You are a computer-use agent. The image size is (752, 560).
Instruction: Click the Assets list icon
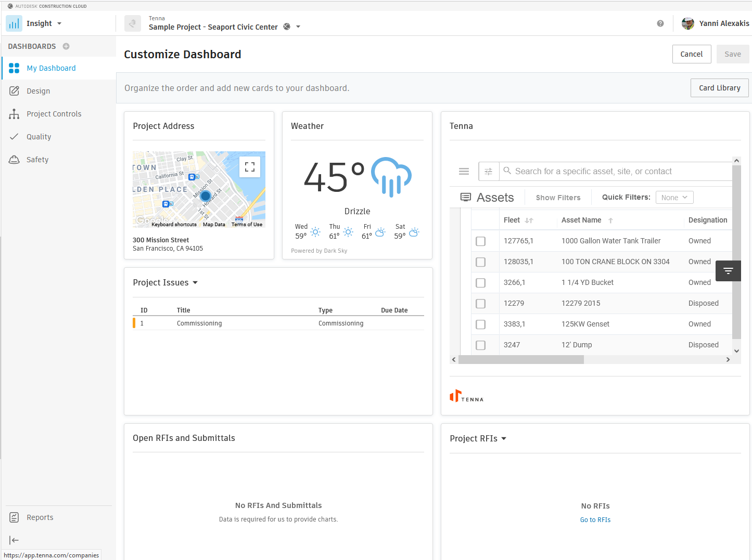coord(466,197)
